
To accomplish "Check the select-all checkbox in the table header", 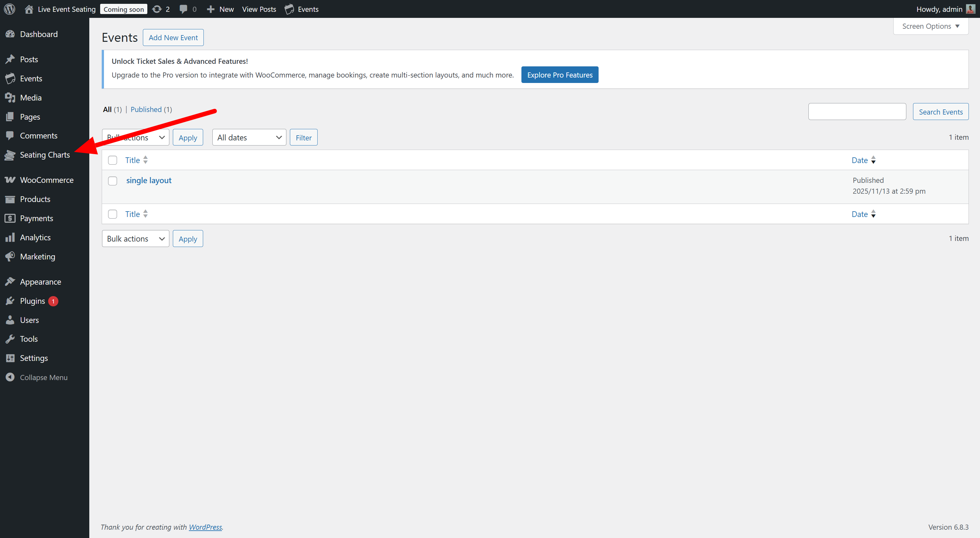I will (x=113, y=160).
